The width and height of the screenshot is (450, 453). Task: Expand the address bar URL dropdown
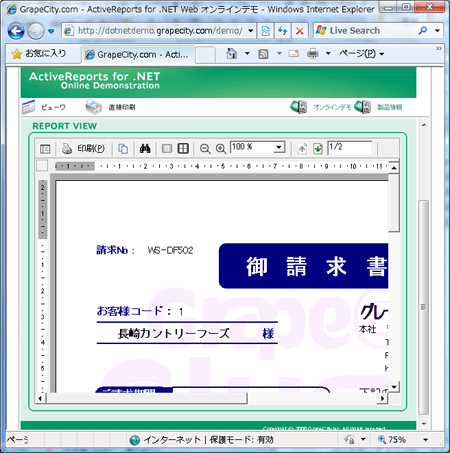(x=251, y=31)
